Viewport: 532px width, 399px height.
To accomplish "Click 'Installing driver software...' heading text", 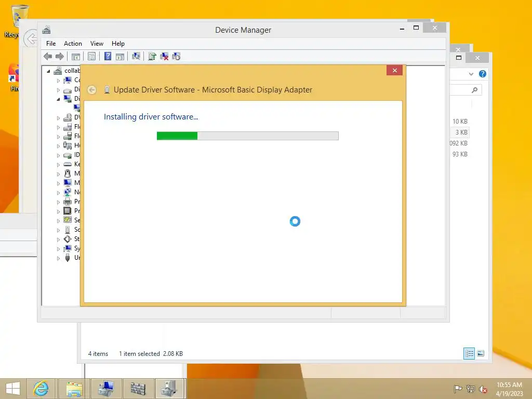I will 151,117.
